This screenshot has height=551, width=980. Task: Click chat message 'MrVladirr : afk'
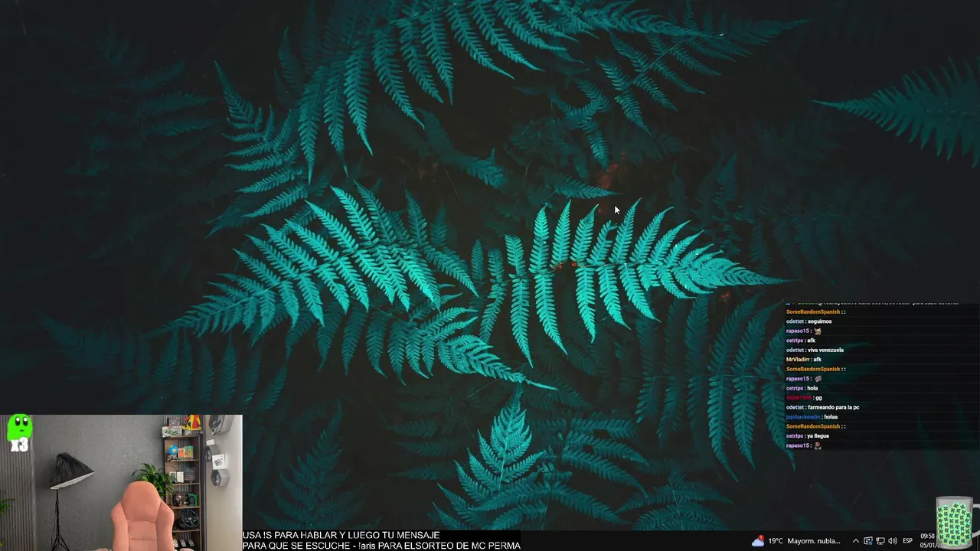tap(804, 360)
